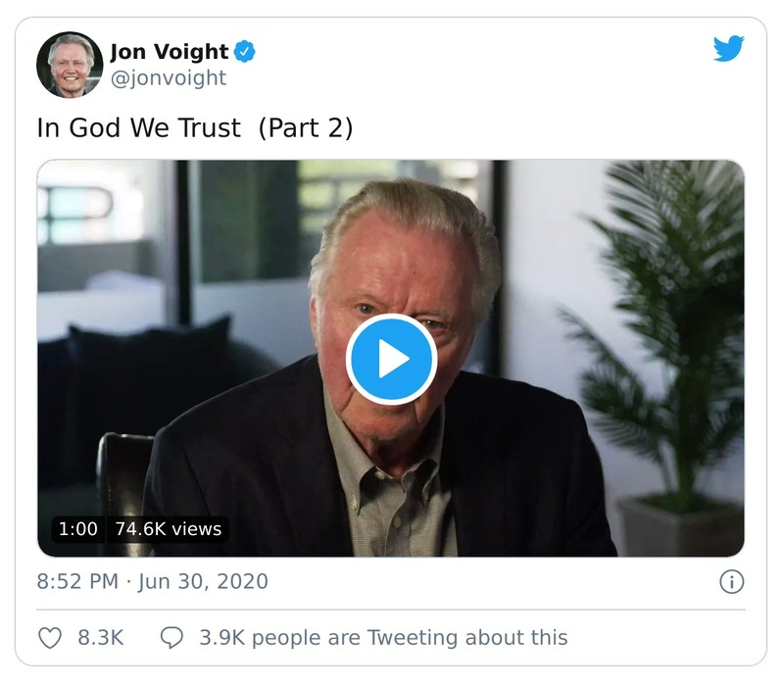
Task: Open 3.9K people are Tweeting about this
Action: [x=383, y=638]
